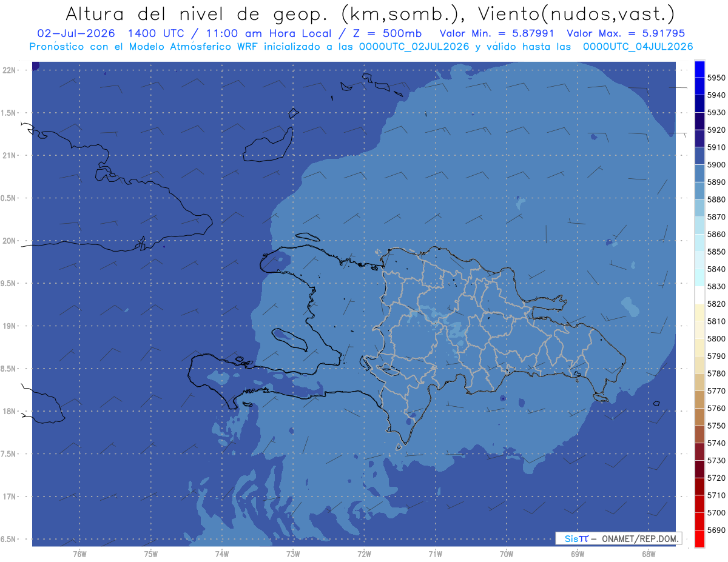
Task: Click the 'Valor Max. = 5.91795' text
Action: click(625, 33)
